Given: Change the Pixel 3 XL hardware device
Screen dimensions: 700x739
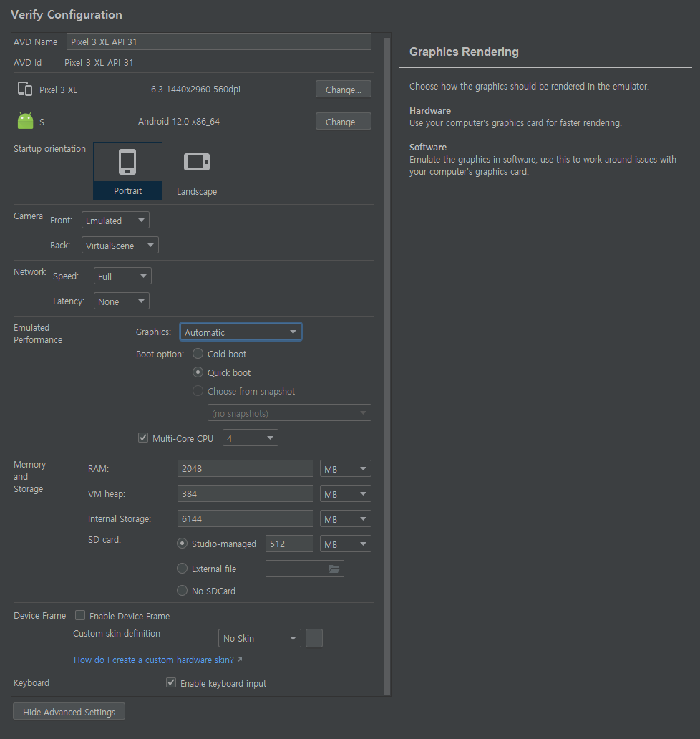Looking at the screenshot, I should click(x=344, y=89).
